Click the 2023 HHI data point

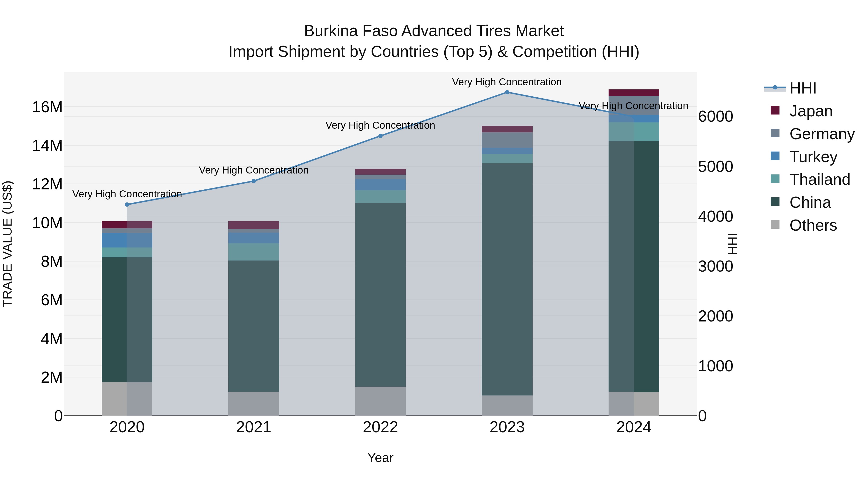coord(507,92)
